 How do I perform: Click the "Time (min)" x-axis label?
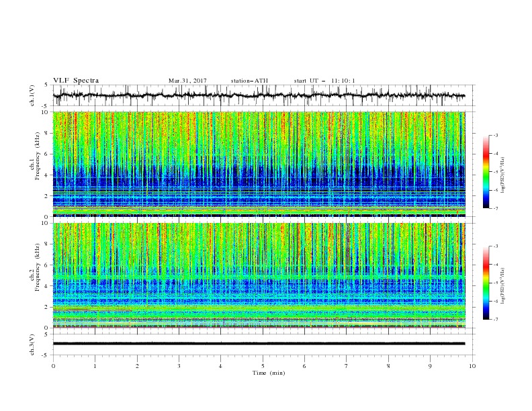click(269, 373)
